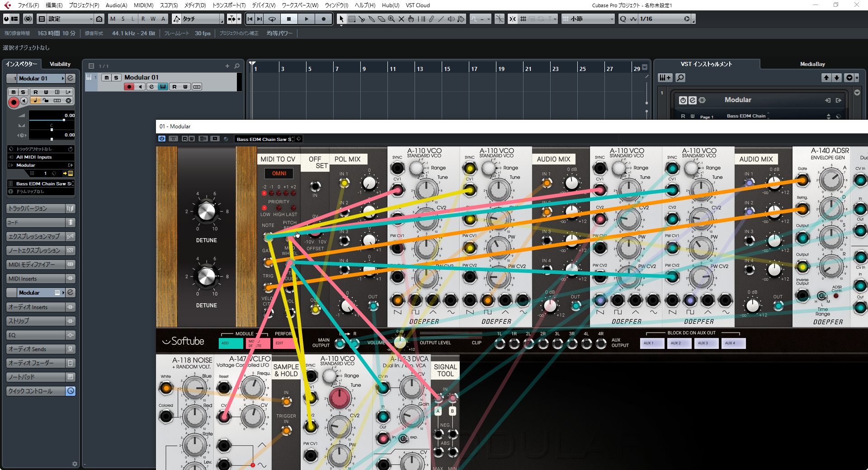
Task: Open the ファイル(F) menu
Action: [x=28, y=5]
